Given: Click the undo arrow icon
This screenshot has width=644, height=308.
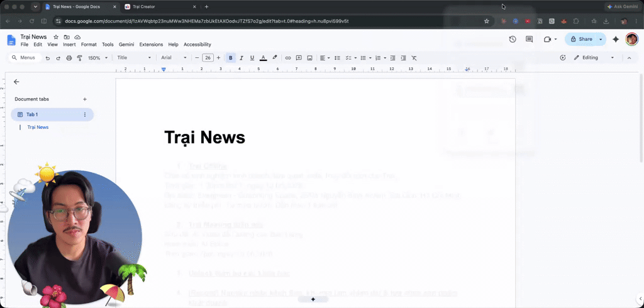Looking at the screenshot, I should pos(48,58).
